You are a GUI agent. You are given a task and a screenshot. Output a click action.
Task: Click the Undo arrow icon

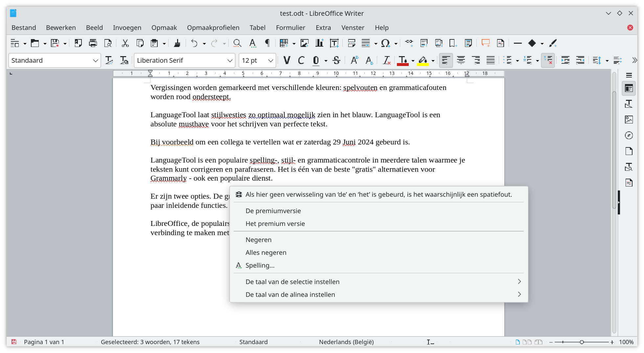194,43
